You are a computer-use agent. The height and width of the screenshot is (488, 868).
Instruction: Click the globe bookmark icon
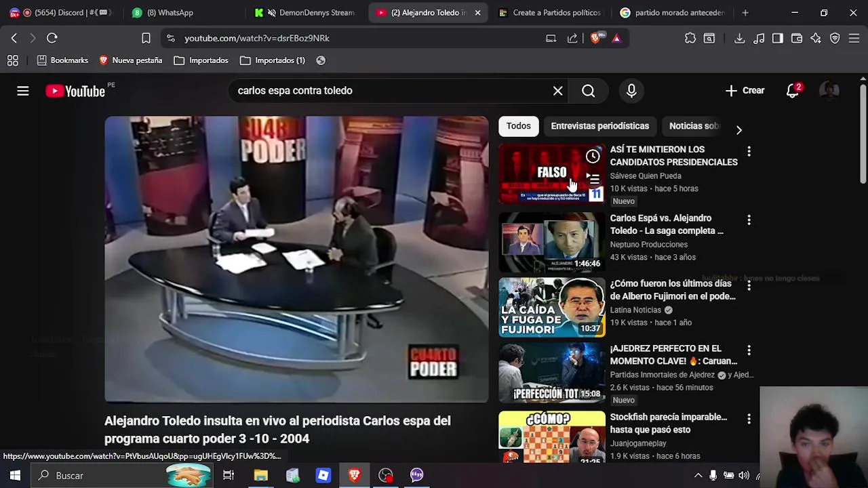(x=321, y=60)
